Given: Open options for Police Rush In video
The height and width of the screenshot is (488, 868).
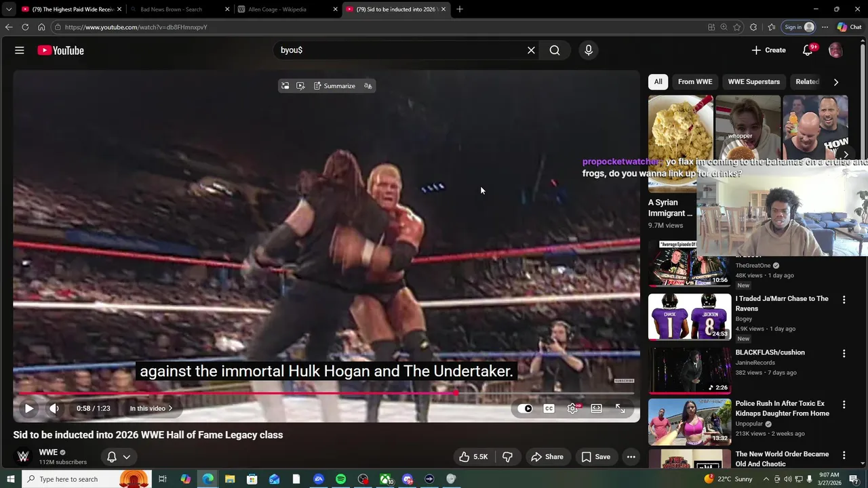Looking at the screenshot, I should [x=844, y=405].
